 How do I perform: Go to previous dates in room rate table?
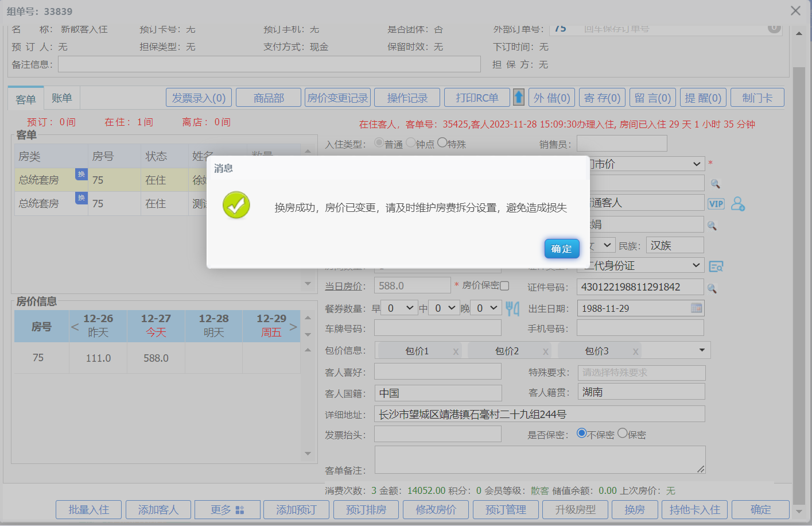pyautogui.click(x=75, y=327)
